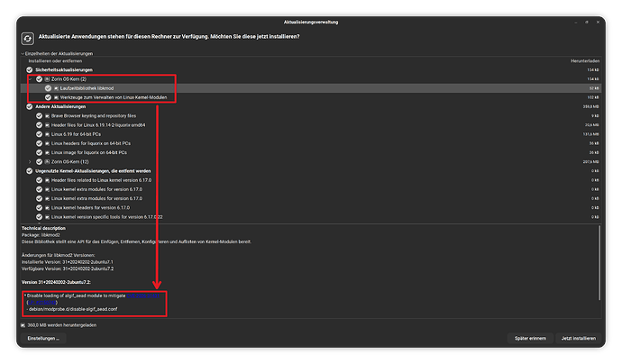Uncheck Zorin OS-Kern (2) checkbox

39,79
